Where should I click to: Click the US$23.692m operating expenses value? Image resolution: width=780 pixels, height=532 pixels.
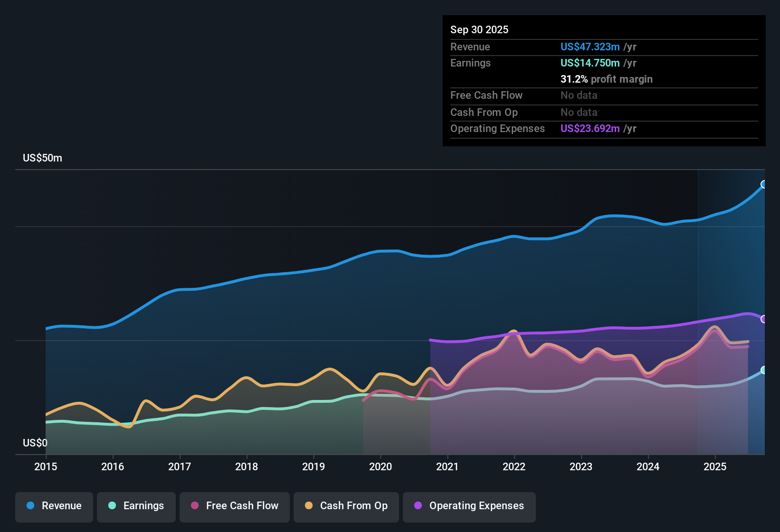(590, 129)
